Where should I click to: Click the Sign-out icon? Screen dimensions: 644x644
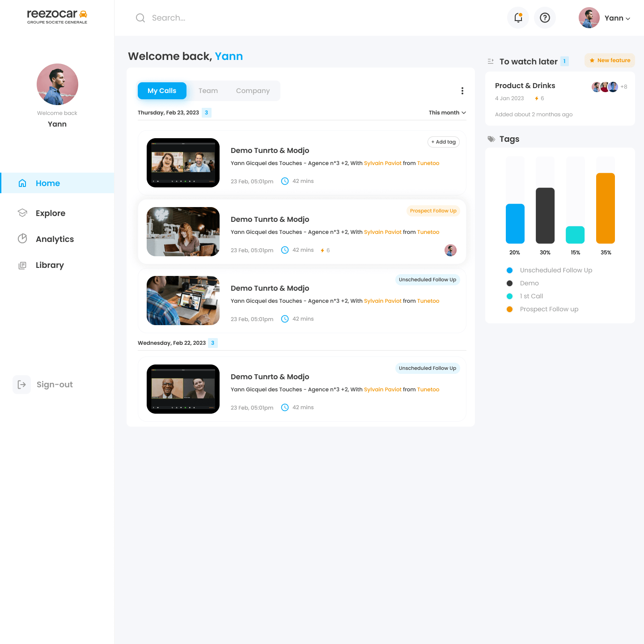click(21, 385)
